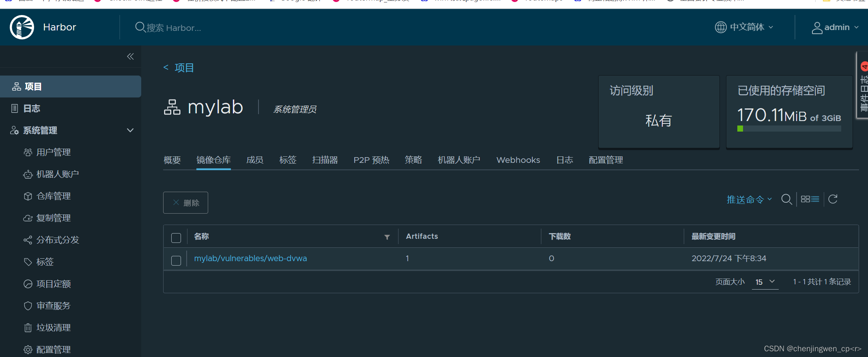The height and width of the screenshot is (357, 868).
Task: Refresh the repository list
Action: pos(833,199)
